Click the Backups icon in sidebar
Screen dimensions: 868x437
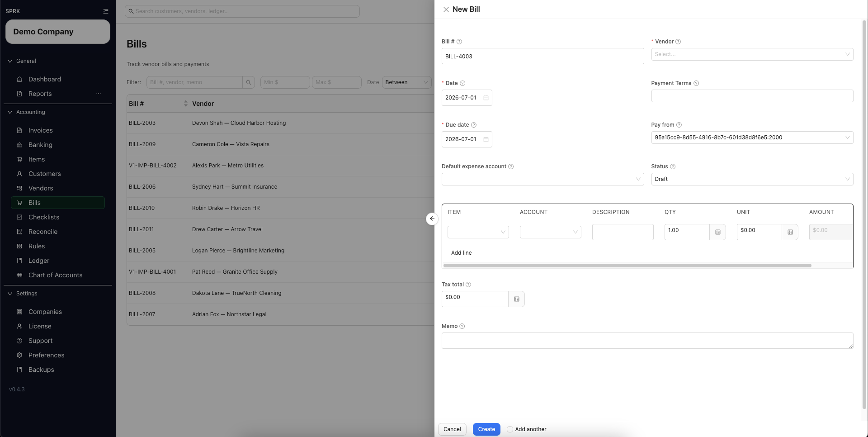coord(19,370)
